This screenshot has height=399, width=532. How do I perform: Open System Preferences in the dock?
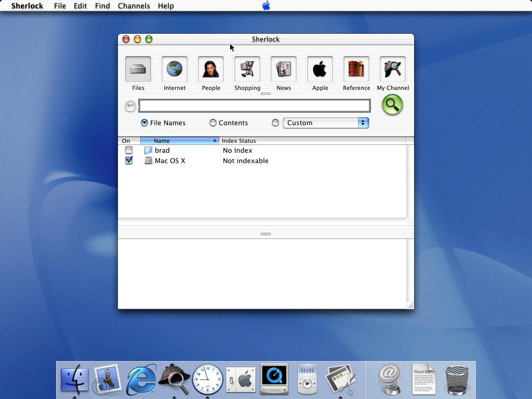[x=241, y=380]
